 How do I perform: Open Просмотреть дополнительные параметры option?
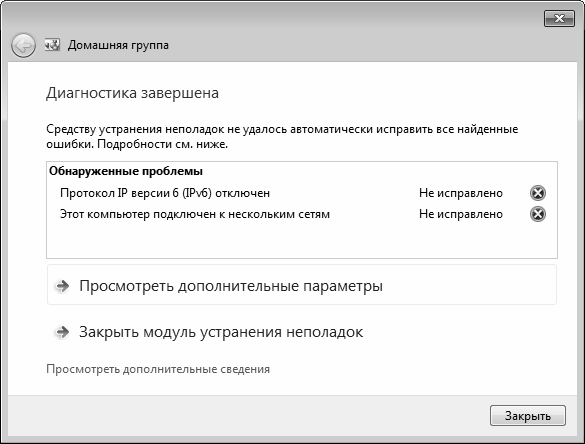coord(301,285)
